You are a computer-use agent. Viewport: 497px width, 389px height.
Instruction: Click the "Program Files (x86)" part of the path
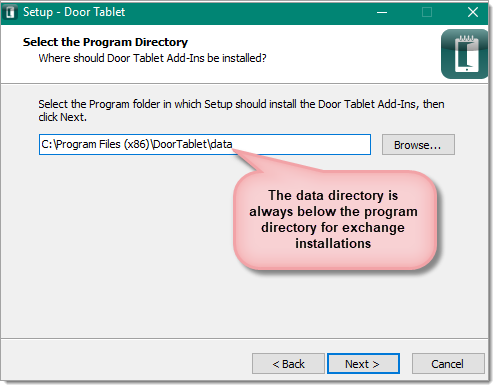103,145
